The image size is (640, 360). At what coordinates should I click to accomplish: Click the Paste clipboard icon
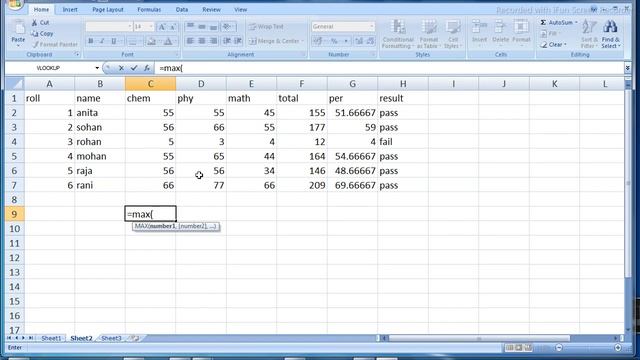pos(18,29)
